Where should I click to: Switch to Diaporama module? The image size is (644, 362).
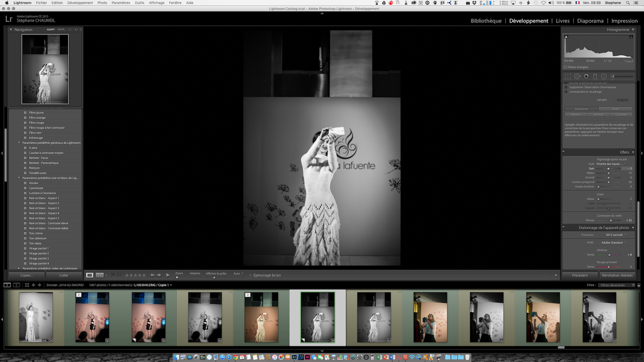tap(590, 21)
